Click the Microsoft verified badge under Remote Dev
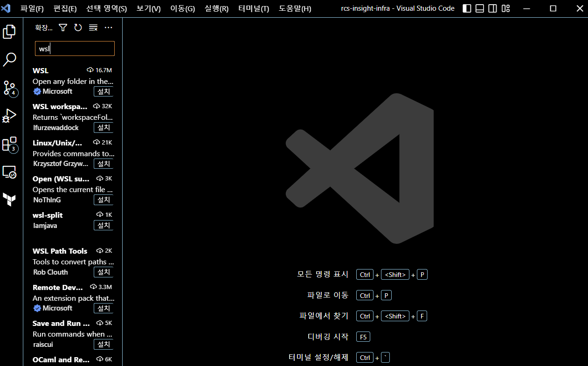This screenshot has width=588, height=366. click(x=37, y=308)
